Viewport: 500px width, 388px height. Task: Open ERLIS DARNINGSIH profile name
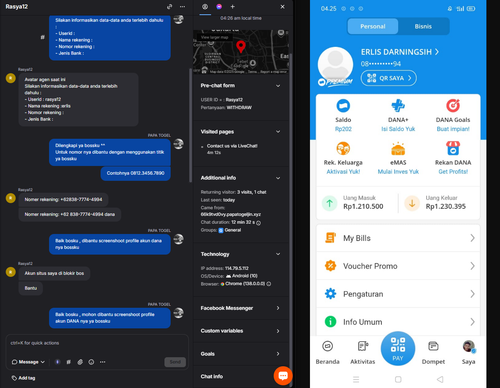400,52
